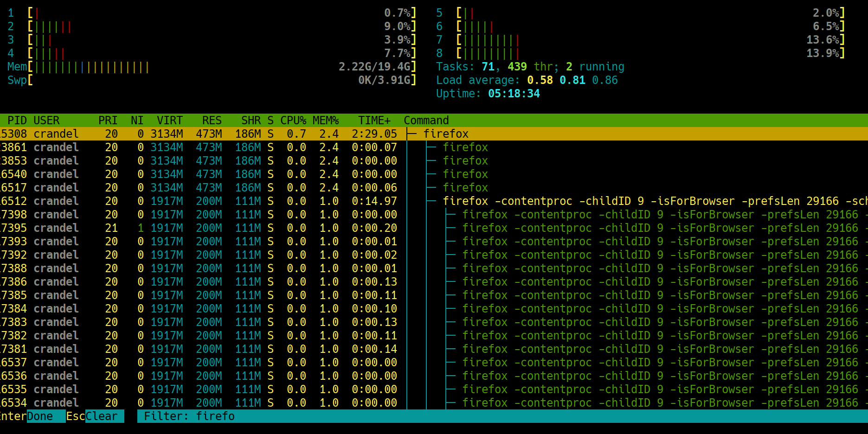Select the highlighted firefox process row 5308
Image resolution: width=868 pixels, height=434 pixels.
pos(434,134)
